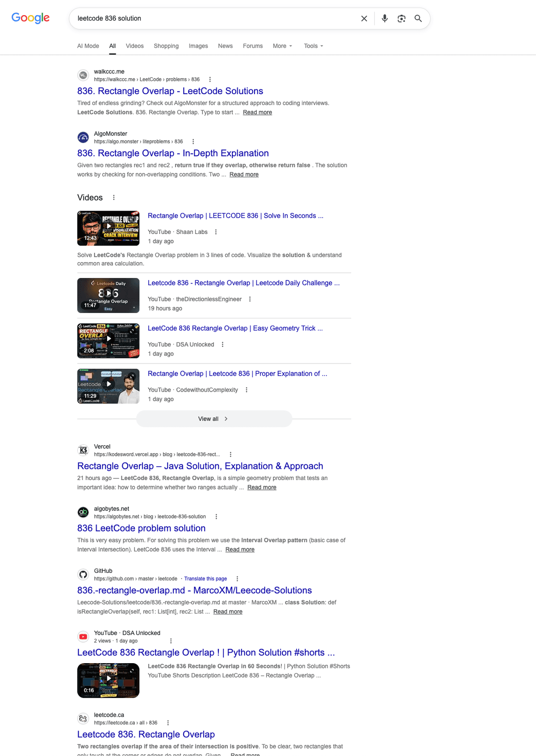Image resolution: width=536 pixels, height=756 pixels.
Task: Open options for theDirectionlessEngineer video
Action: pos(250,299)
